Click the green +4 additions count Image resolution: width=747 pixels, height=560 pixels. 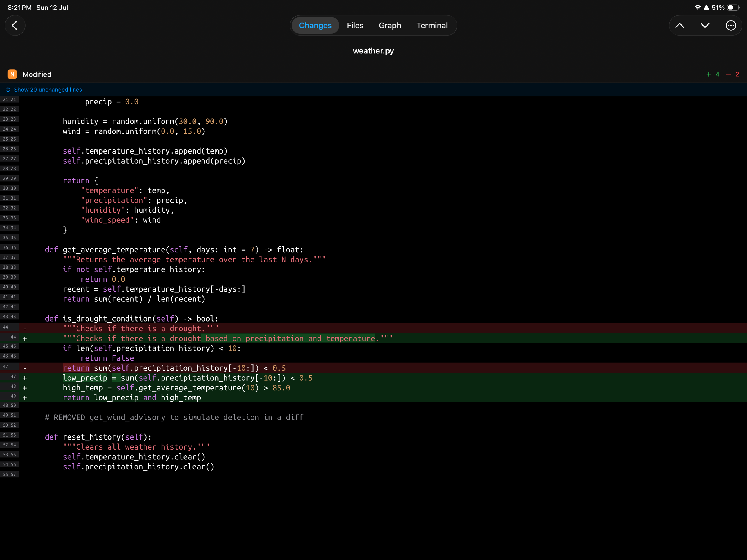713,74
